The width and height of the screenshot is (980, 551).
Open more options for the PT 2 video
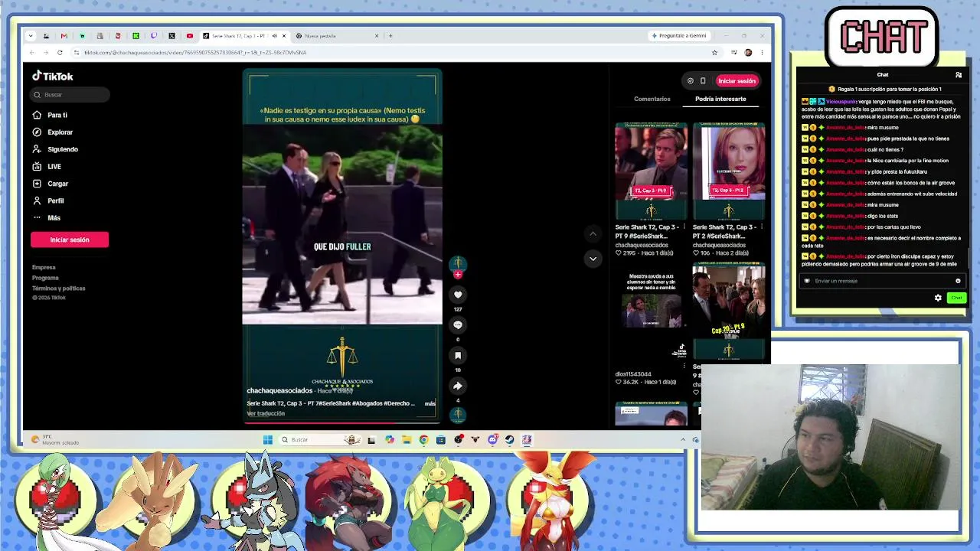point(761,227)
